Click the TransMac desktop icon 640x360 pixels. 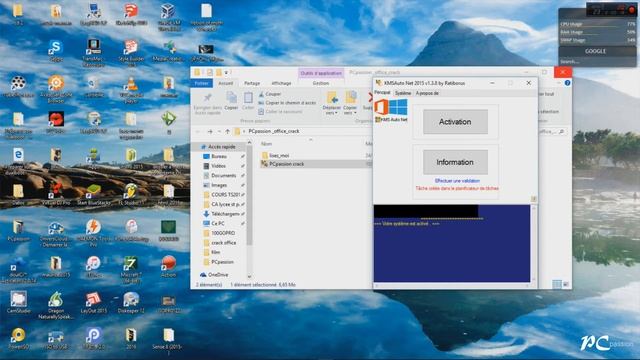pos(93,53)
